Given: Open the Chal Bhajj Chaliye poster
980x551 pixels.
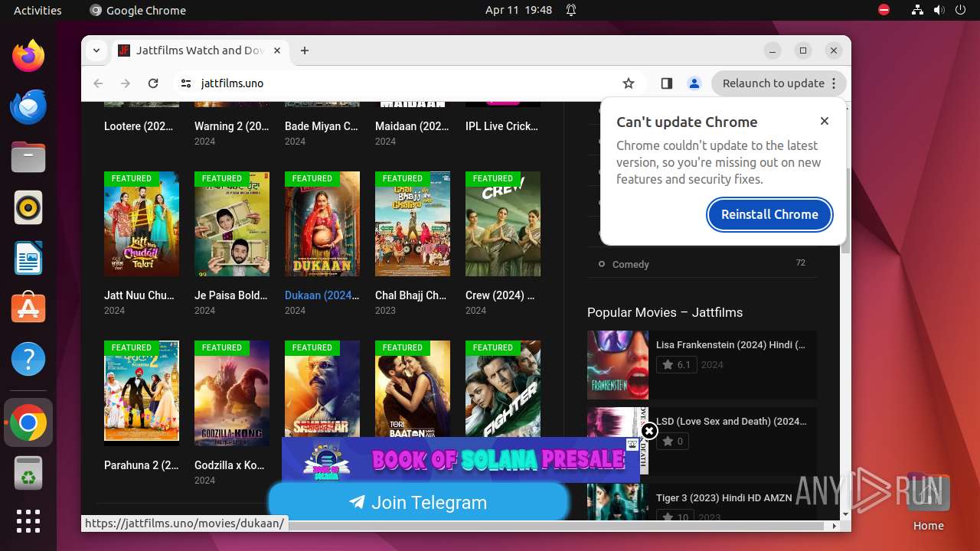Looking at the screenshot, I should [x=413, y=223].
